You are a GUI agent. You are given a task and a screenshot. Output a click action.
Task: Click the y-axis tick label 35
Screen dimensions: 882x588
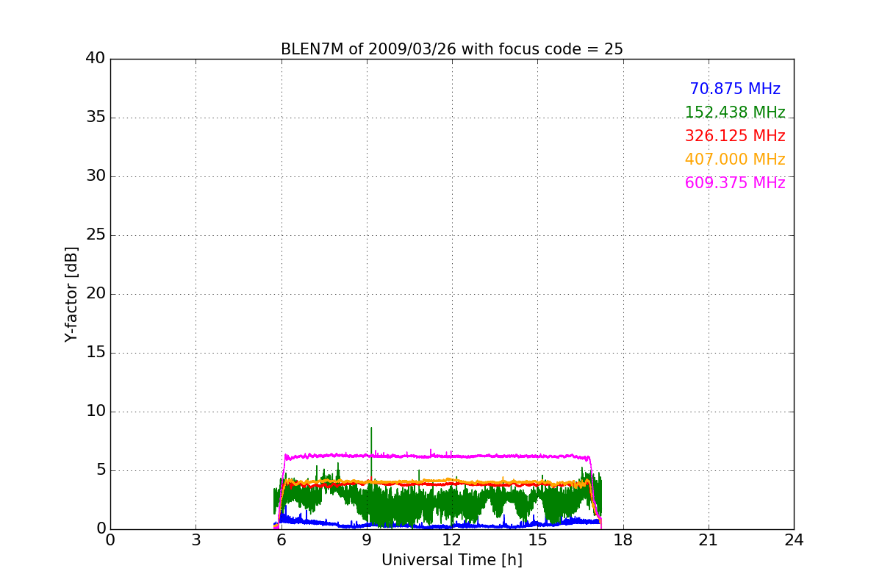96,118
